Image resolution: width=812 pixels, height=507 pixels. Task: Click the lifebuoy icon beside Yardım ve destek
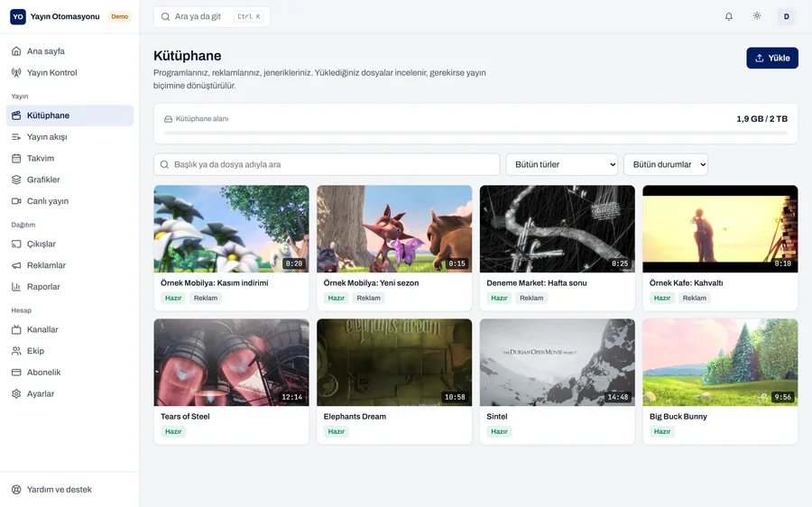[x=16, y=489]
